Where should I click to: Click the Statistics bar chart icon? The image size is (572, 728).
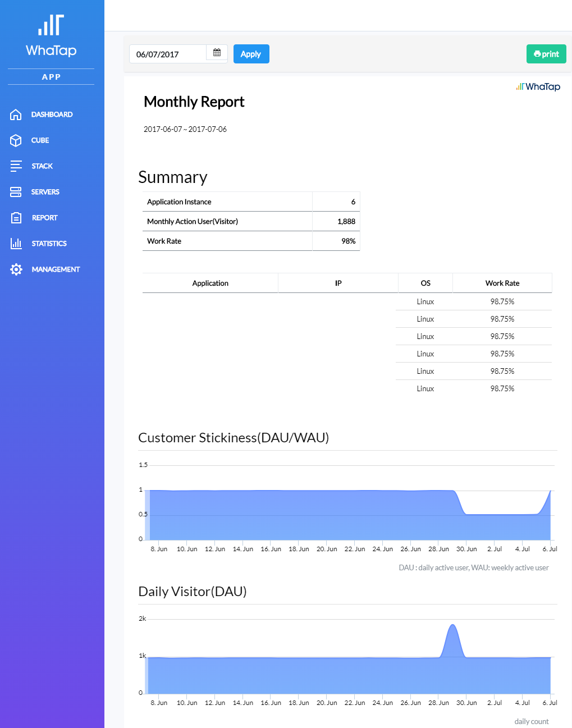(16, 244)
